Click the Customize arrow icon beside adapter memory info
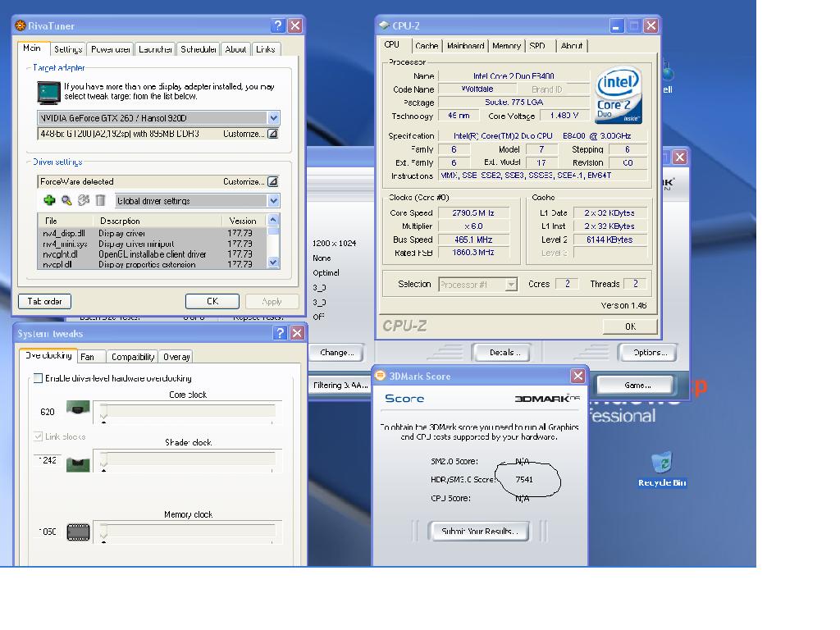 [272, 134]
